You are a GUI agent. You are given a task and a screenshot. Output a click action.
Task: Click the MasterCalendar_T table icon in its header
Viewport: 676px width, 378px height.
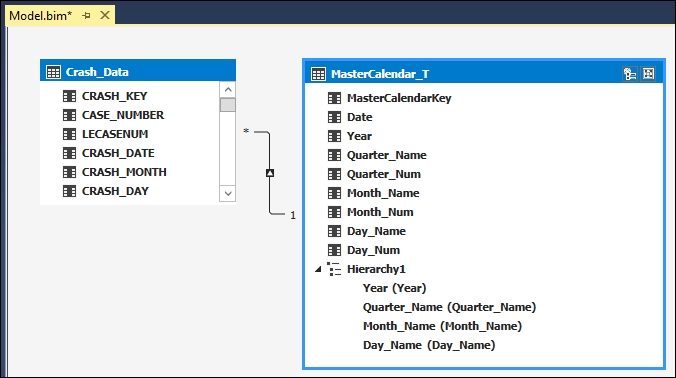318,74
